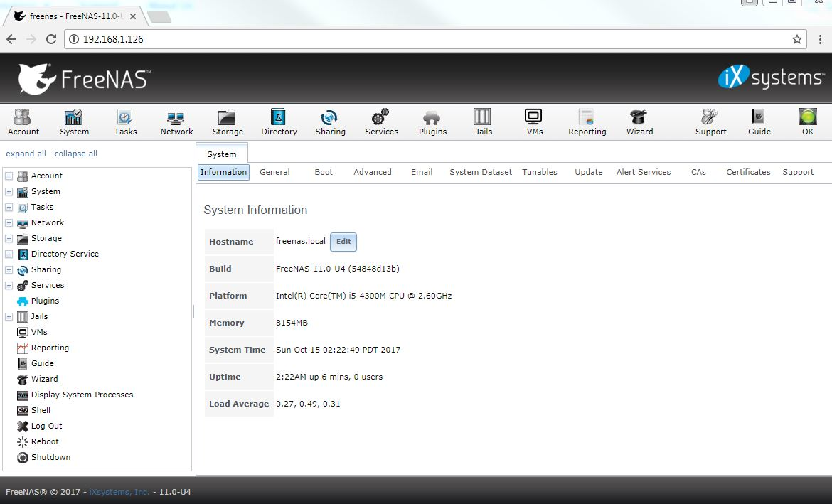
Task: Expand the Account tree node
Action: [x=9, y=176]
